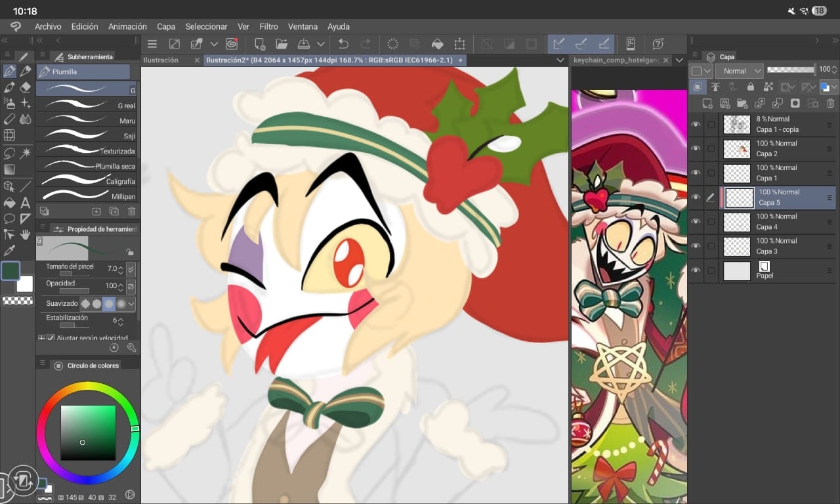Viewport: 840px width, 504px height.
Task: Click the Lock layer icon
Action: tap(751, 87)
